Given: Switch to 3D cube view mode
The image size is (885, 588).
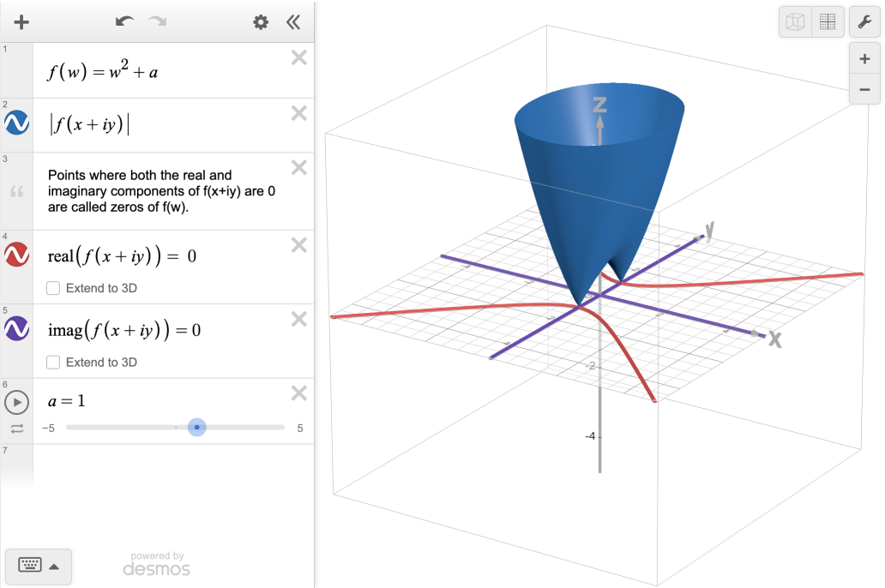Looking at the screenshot, I should coord(796,23).
